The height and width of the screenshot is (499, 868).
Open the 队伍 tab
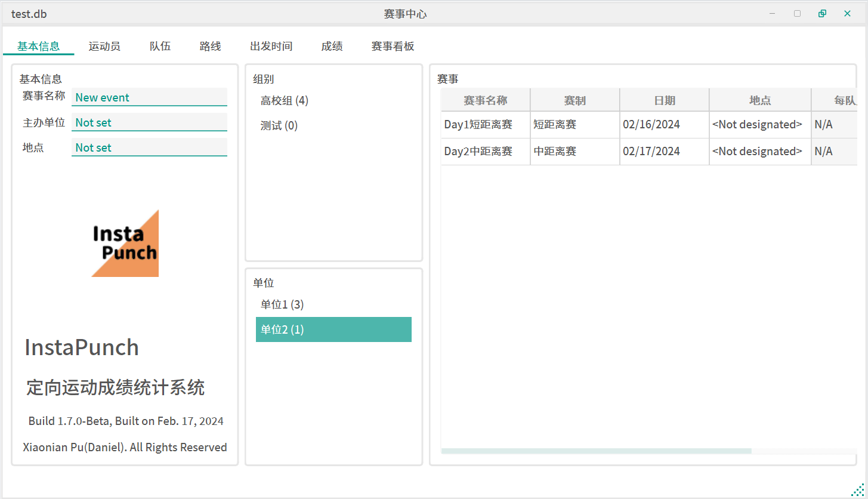click(x=160, y=46)
